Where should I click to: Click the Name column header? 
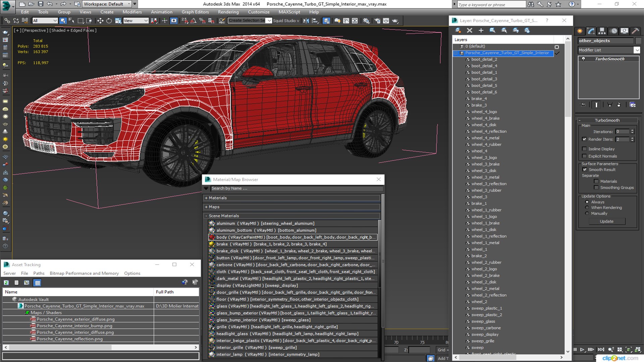click(x=78, y=292)
